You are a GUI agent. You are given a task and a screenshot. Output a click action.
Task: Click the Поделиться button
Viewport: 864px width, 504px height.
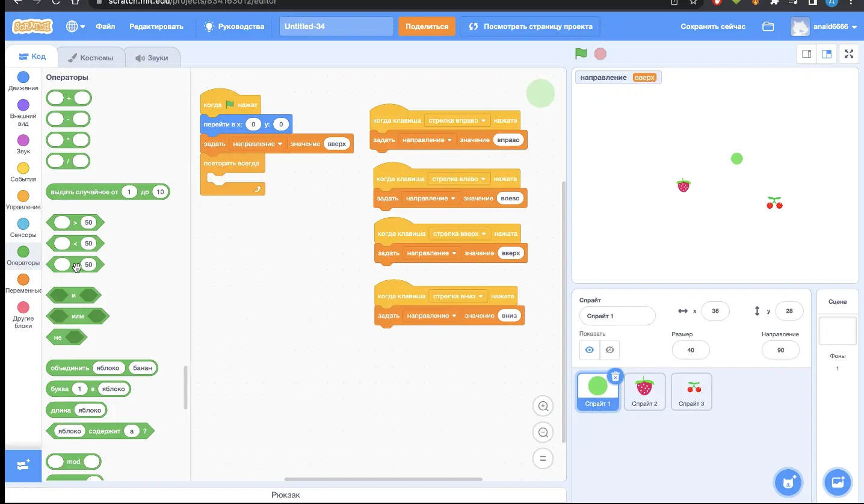click(427, 26)
